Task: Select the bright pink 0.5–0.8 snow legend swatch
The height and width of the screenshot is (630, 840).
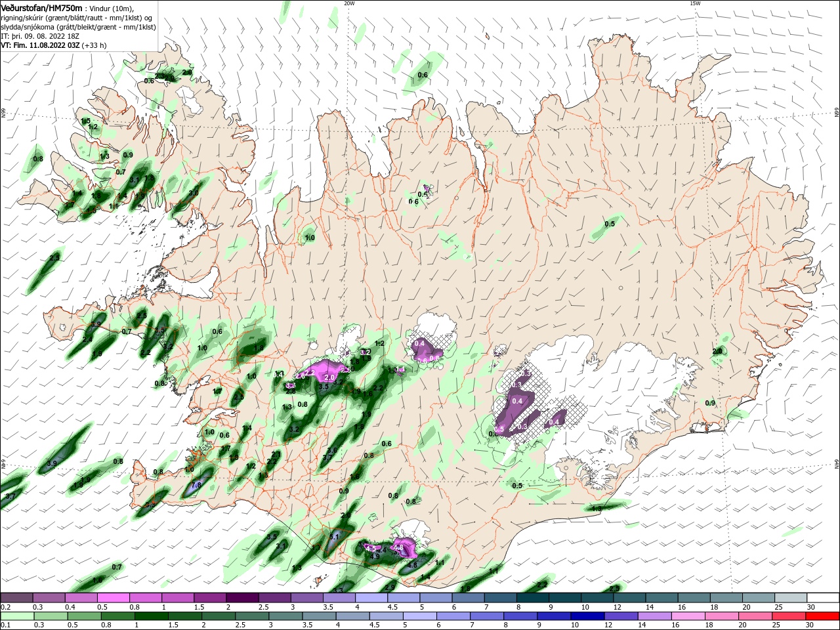Action: (113, 598)
